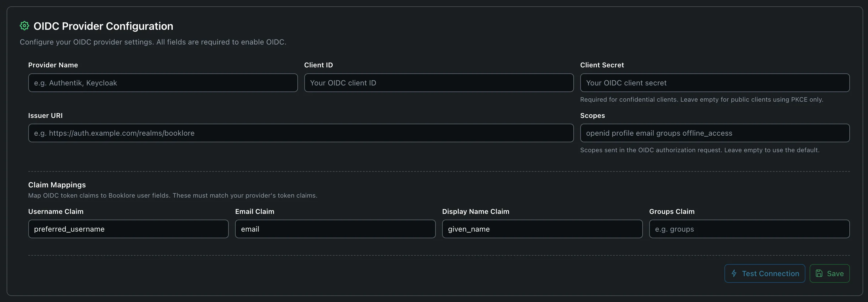Focus the Groups Claim input field

(749, 229)
